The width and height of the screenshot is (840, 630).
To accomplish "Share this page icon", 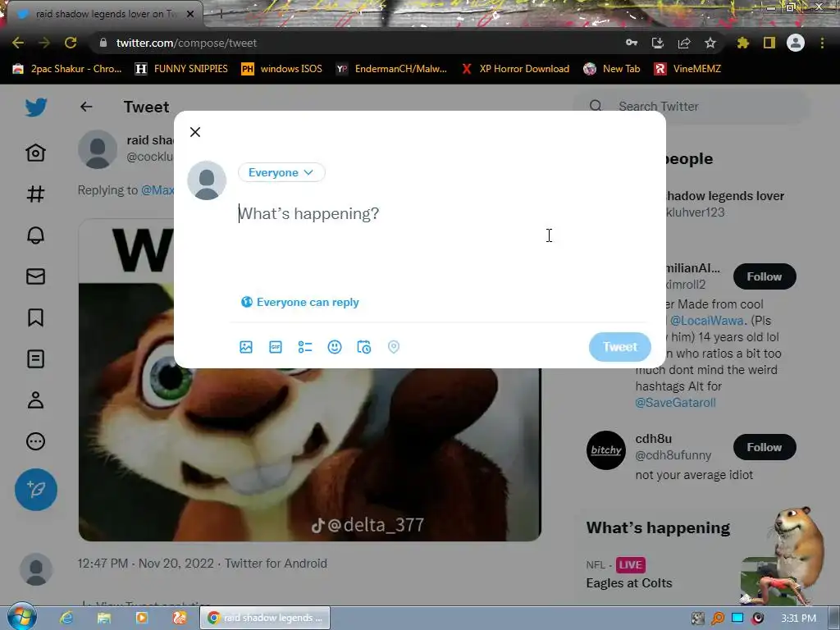I will coord(684,43).
